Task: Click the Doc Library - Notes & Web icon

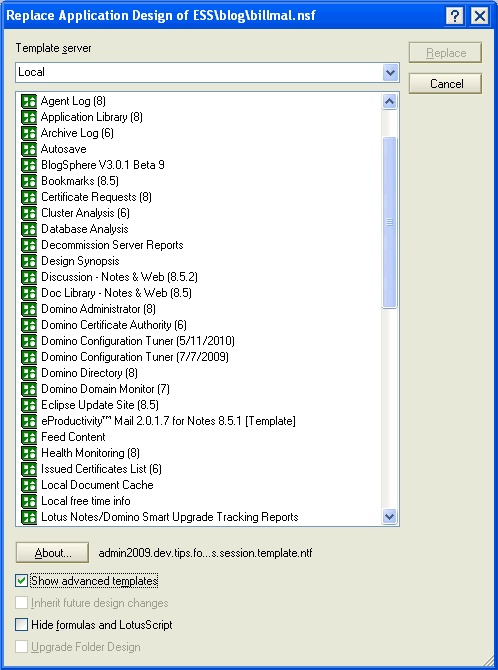Action: coord(29,293)
